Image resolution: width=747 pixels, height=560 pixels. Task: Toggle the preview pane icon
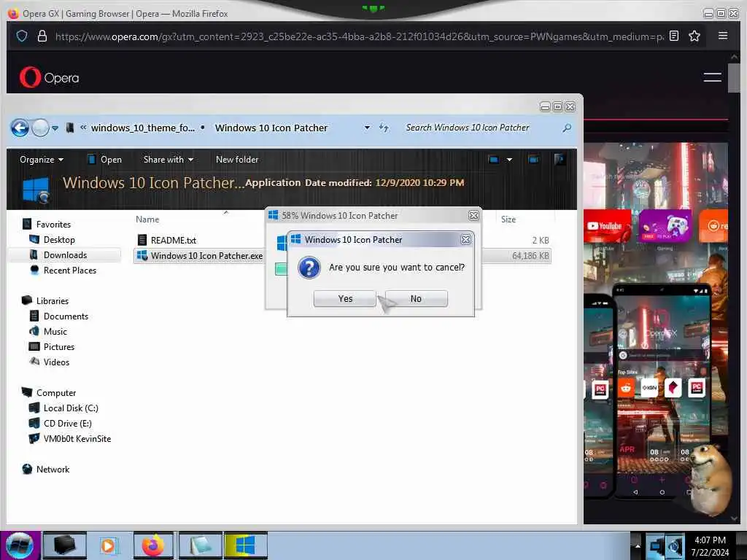click(533, 160)
